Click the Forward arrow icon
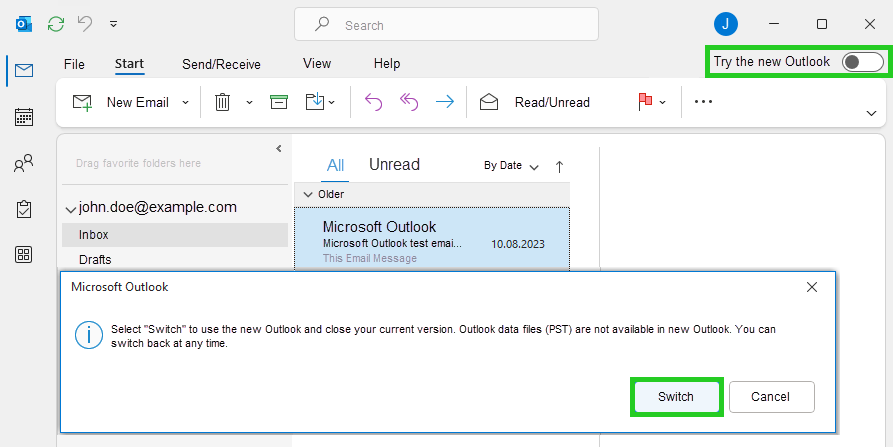Image resolution: width=893 pixels, height=447 pixels. tap(444, 102)
